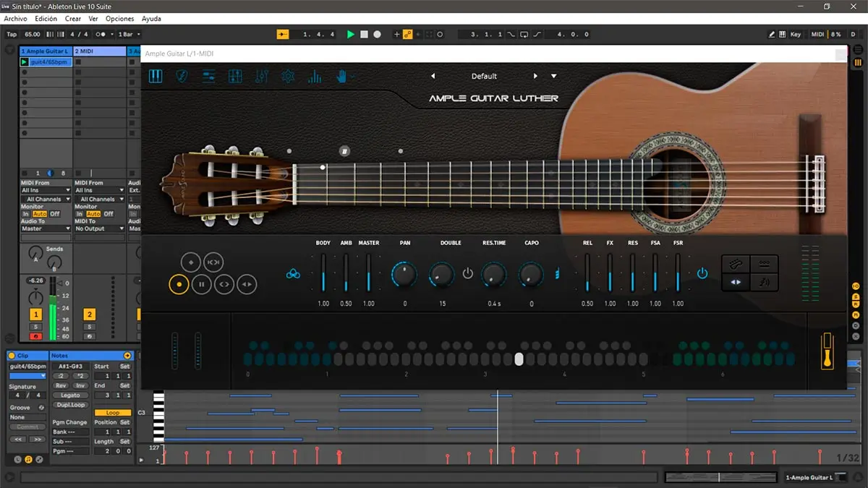Select the guitar icon in mode grid
The width and height of the screenshot is (868, 488).
736,262
